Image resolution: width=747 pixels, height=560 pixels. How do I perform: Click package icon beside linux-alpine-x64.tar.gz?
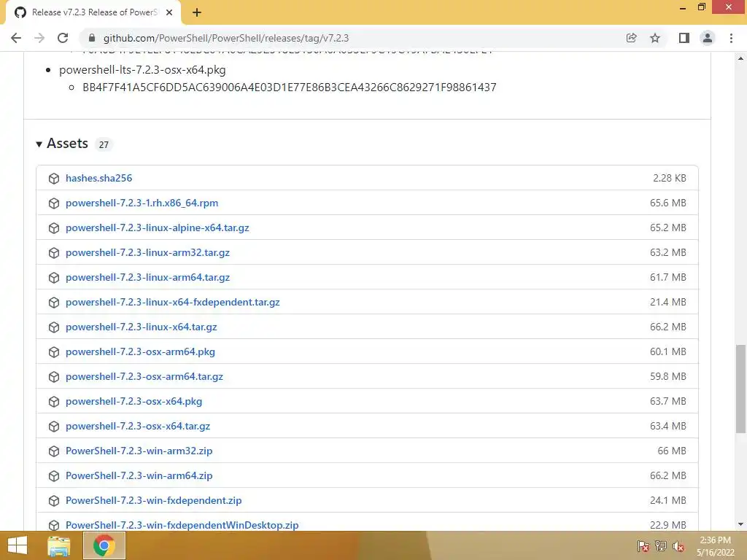[54, 228]
